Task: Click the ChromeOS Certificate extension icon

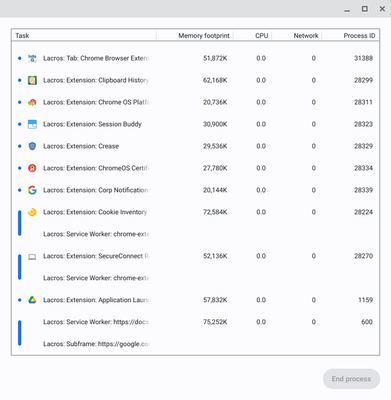Action: pyautogui.click(x=32, y=168)
